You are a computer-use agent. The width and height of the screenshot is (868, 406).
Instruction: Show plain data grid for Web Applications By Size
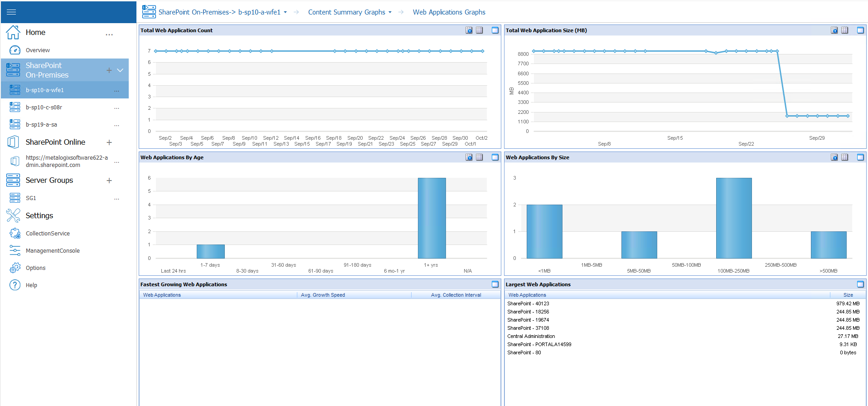point(845,157)
